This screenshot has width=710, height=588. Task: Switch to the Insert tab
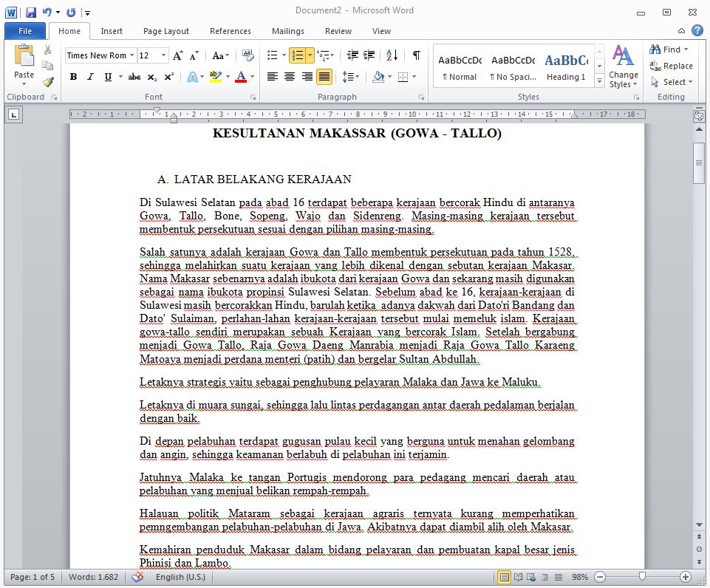coord(112,31)
